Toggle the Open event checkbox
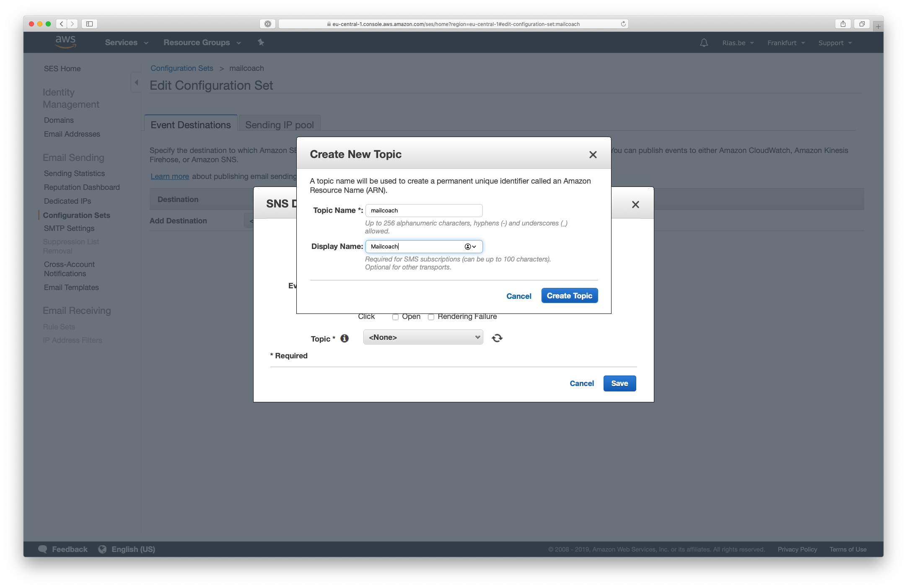The image size is (907, 588). pos(395,316)
